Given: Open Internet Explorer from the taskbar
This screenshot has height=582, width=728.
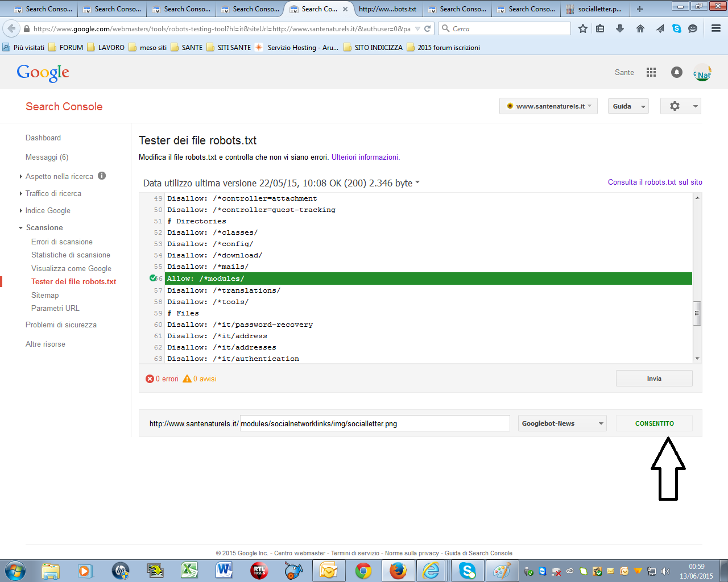Looking at the screenshot, I should click(x=432, y=571).
